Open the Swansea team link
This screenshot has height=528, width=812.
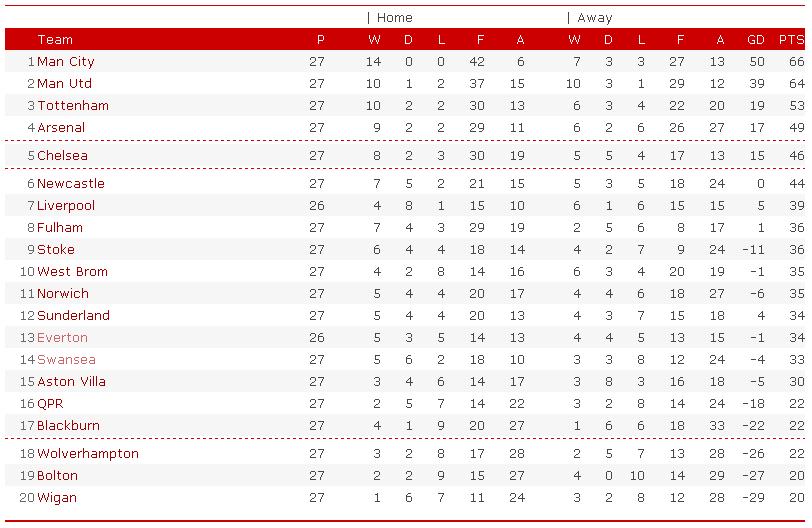pyautogui.click(x=66, y=360)
